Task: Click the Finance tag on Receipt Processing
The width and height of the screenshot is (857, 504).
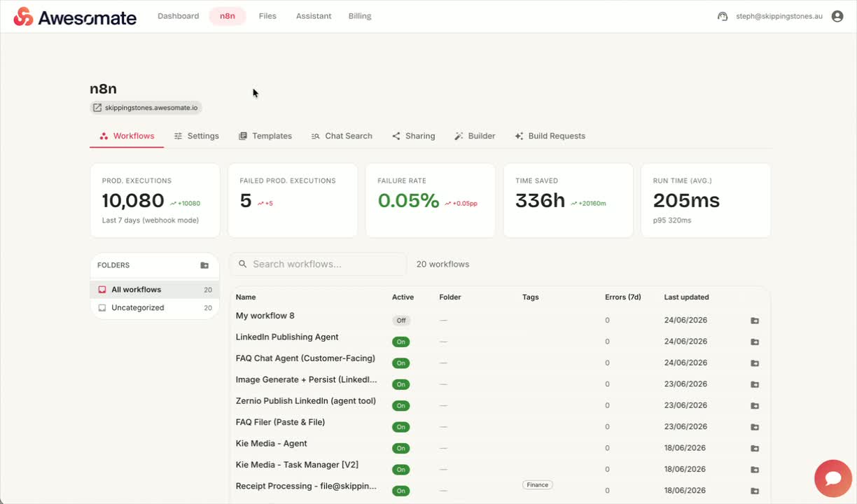Action: (538, 484)
